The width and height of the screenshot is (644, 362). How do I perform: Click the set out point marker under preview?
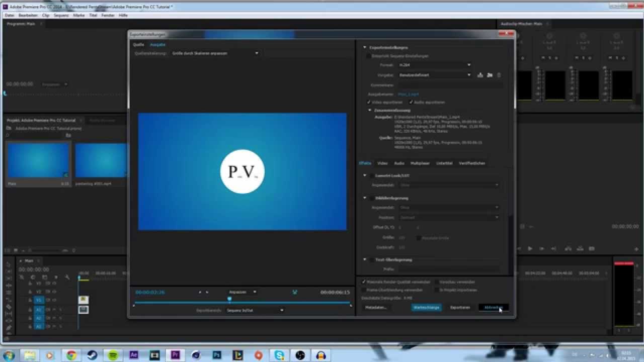207,292
